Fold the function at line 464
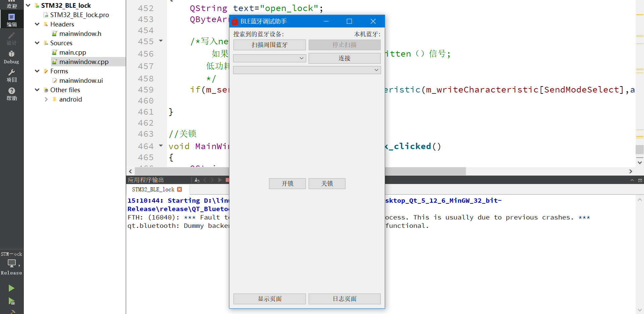 161,146
